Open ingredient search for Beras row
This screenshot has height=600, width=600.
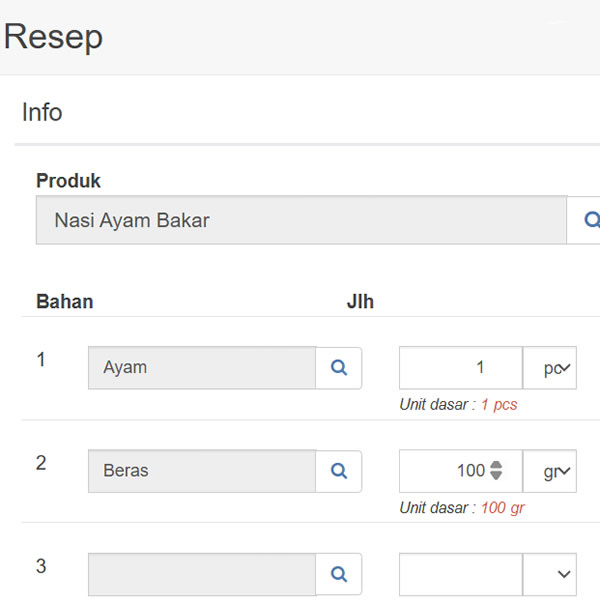coord(339,471)
